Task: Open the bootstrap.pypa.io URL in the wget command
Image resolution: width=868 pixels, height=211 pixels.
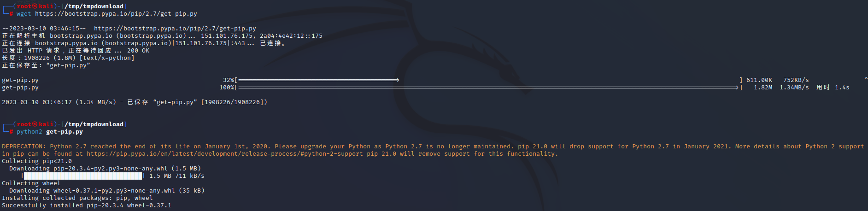Action: 116,14
